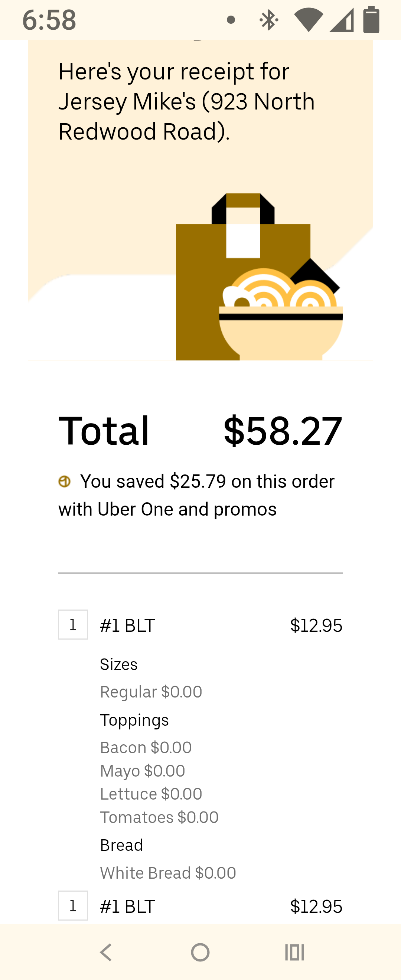The height and width of the screenshot is (980, 401).
Task: Tap the Bluetooth status icon
Action: pyautogui.click(x=268, y=20)
